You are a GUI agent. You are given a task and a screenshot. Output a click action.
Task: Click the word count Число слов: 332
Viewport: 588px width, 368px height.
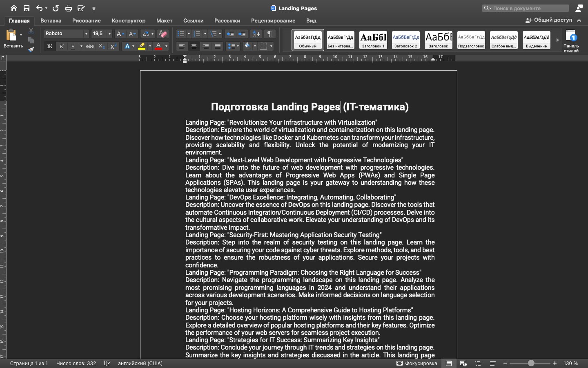point(76,363)
